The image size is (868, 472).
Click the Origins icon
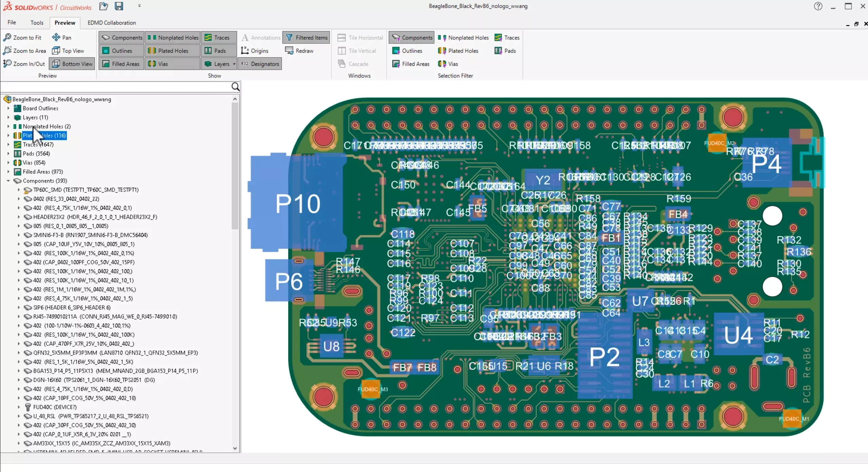pyautogui.click(x=245, y=51)
